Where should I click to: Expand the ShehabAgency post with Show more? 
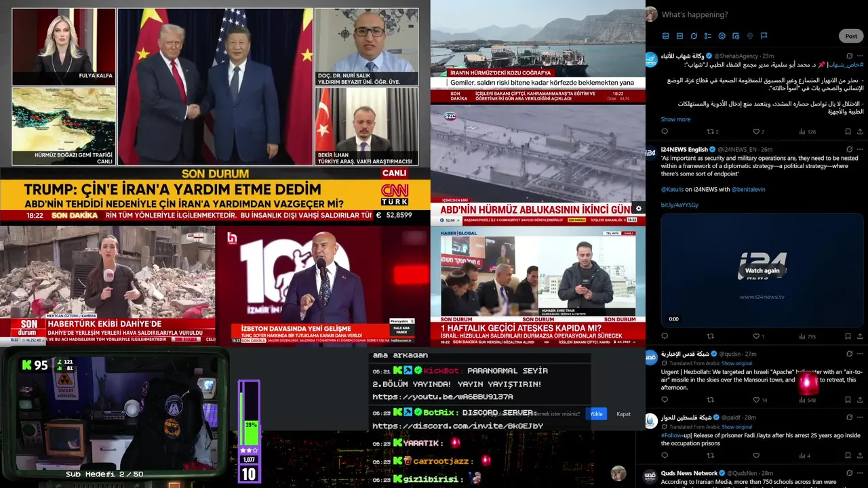pyautogui.click(x=675, y=119)
